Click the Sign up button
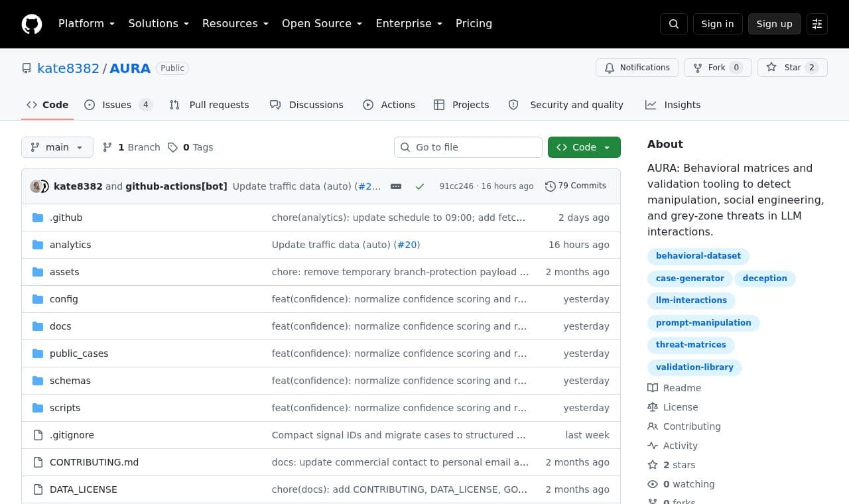 point(775,24)
